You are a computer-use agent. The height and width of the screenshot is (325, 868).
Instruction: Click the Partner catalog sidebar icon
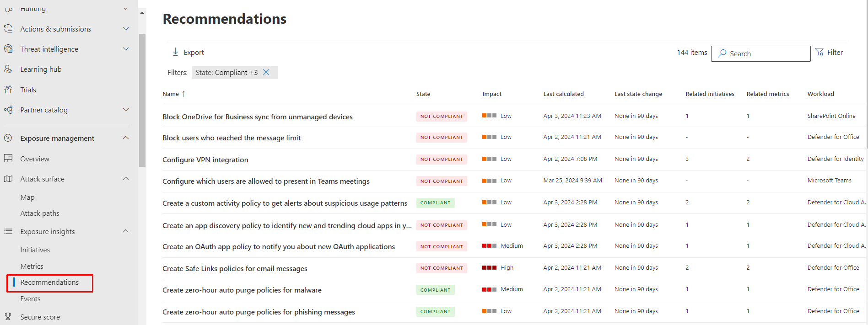pyautogui.click(x=8, y=110)
